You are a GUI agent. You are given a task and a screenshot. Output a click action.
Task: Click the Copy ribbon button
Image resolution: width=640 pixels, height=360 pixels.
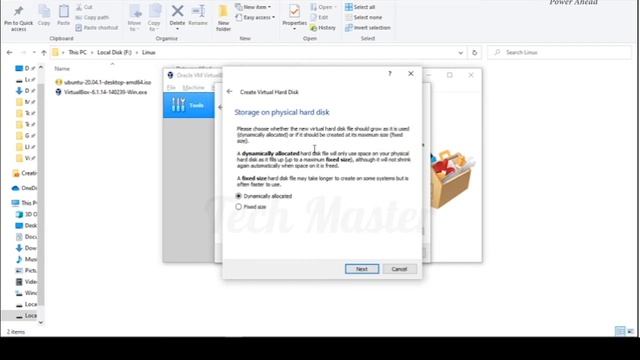[x=44, y=16]
